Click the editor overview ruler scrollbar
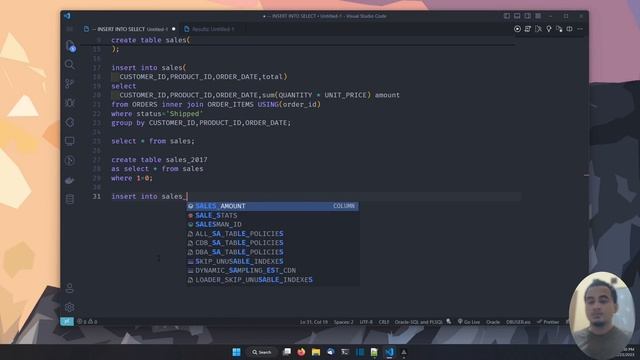The height and width of the screenshot is (360, 640). (x=586, y=176)
